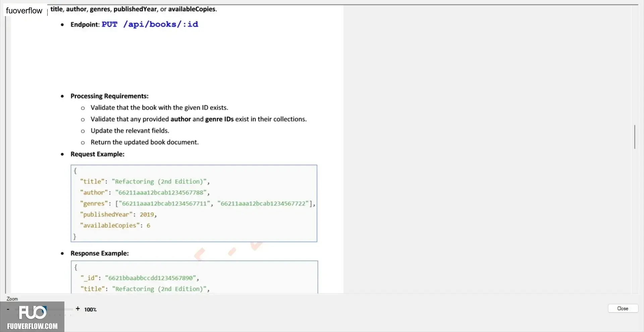This screenshot has width=644, height=332.
Task: Click the field list line with 'availableCopies.'
Action: click(x=134, y=9)
